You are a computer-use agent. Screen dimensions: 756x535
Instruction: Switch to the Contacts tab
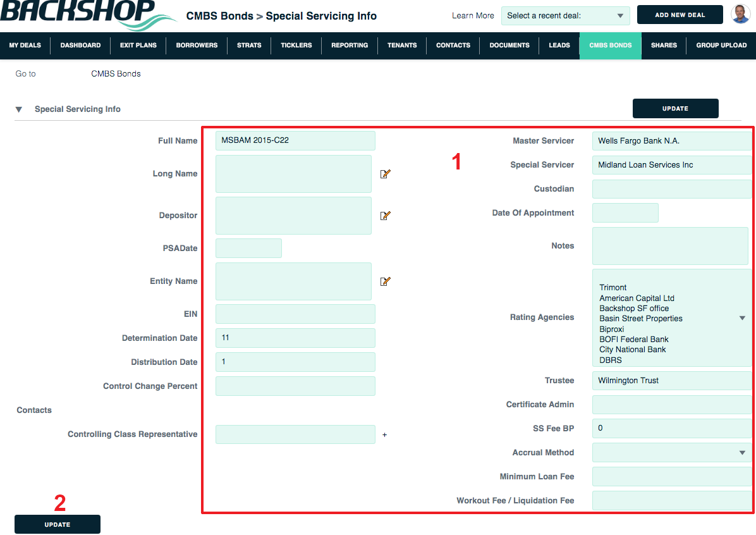[453, 46]
